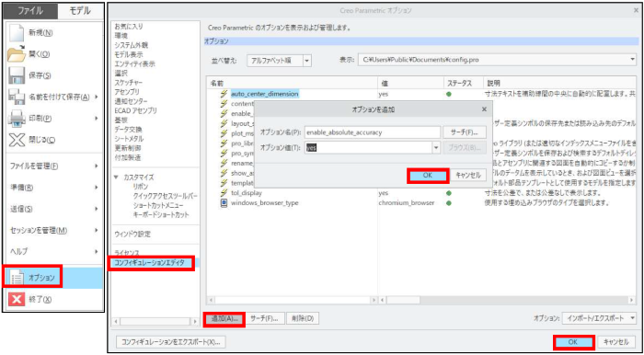
Task: Select お気に入り in left panel
Action: point(129,27)
